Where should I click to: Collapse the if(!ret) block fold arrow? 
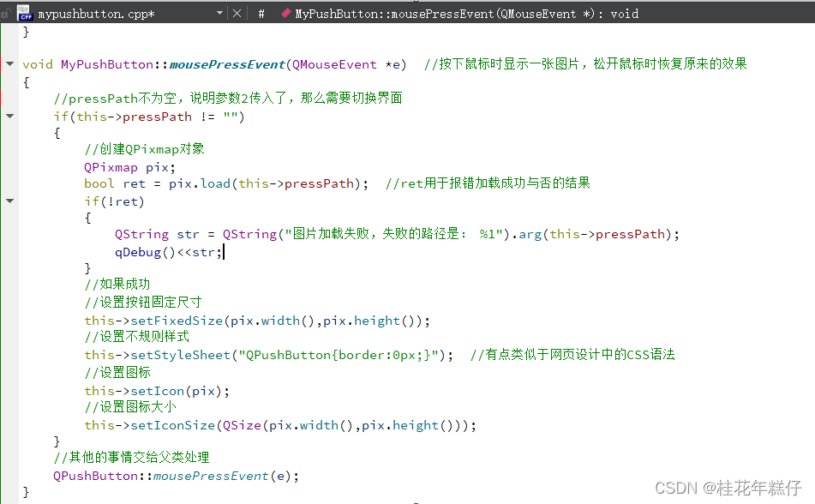10,201
